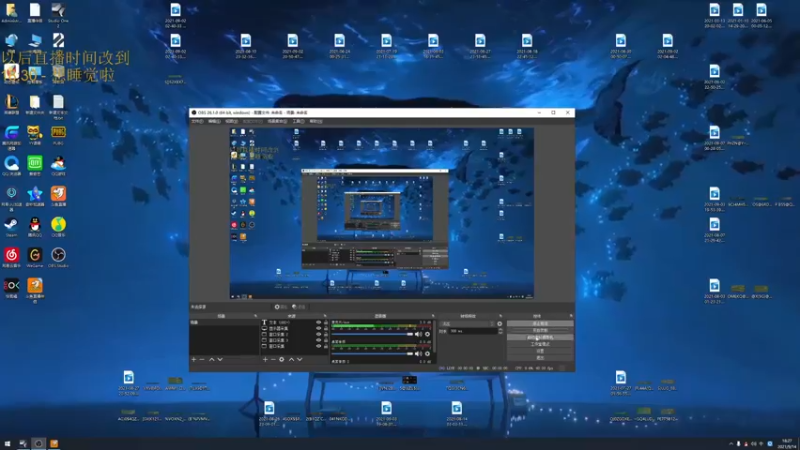Open Desktop Audio track gear settings

coord(428,354)
